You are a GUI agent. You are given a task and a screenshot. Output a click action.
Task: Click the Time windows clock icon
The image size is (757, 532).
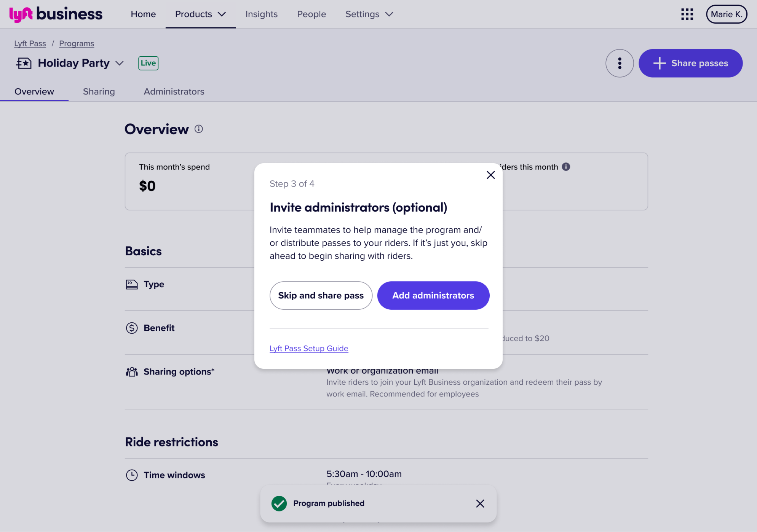click(x=132, y=475)
